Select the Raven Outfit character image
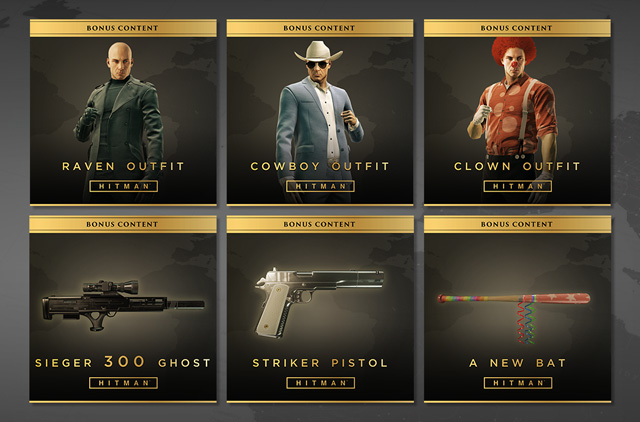The image size is (640, 422). click(x=120, y=120)
